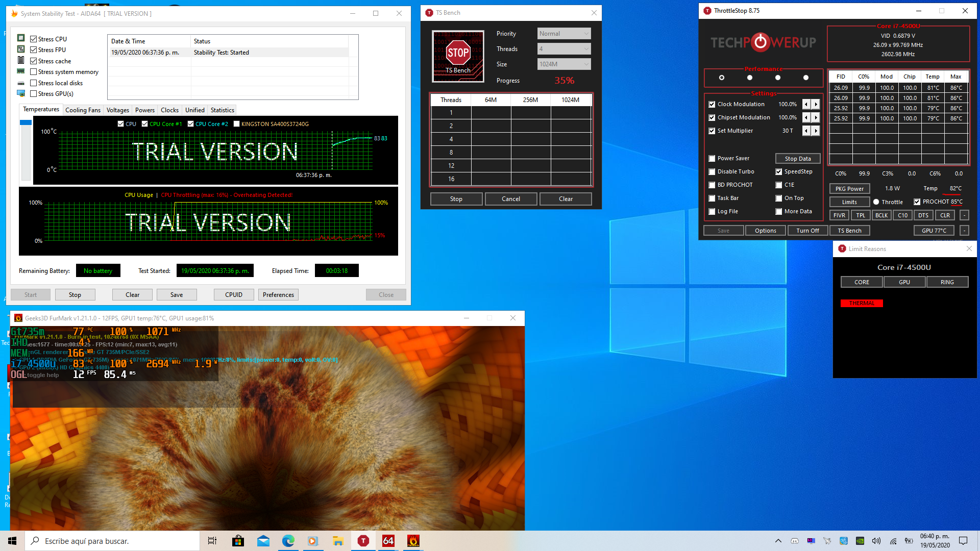Click AIDA64 flame title bar icon
Image resolution: width=980 pixels, height=551 pixels.
(15, 13)
